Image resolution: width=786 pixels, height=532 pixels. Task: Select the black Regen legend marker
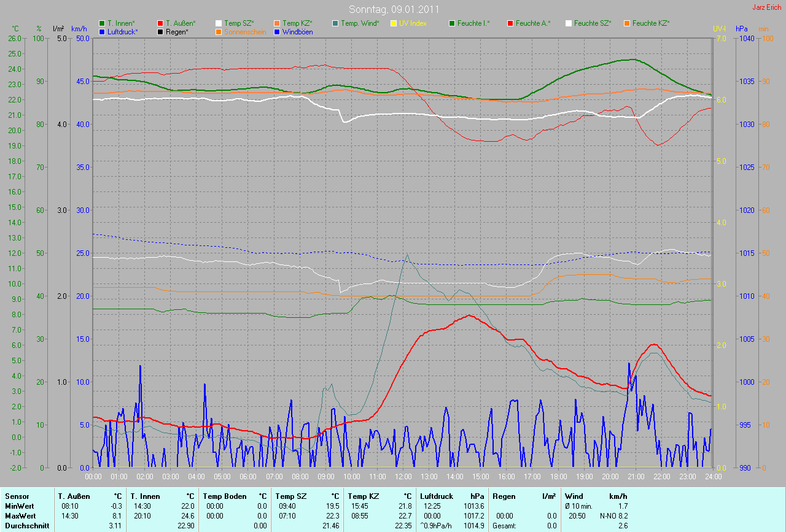(160, 31)
